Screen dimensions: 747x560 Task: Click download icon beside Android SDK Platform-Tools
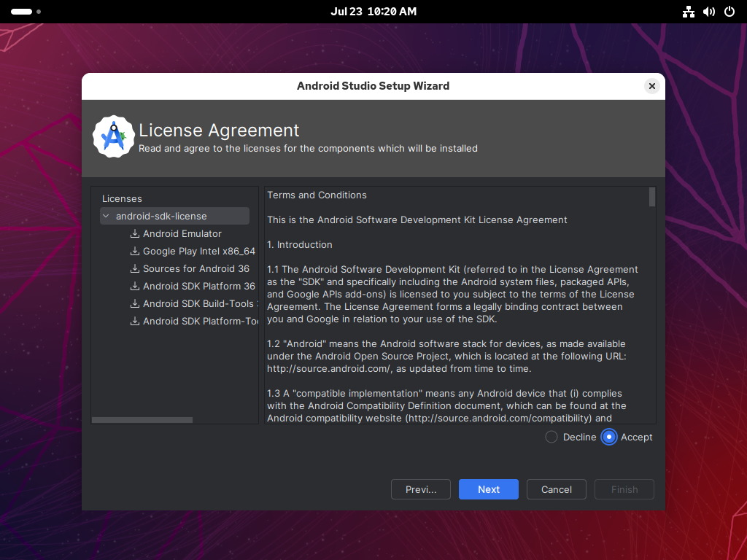point(135,322)
